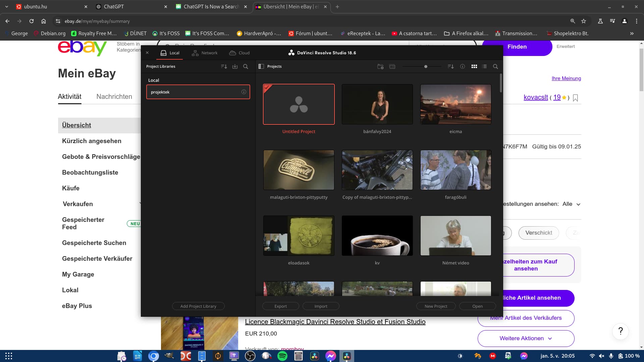Switch to the ChatGPT browser tab
The height and width of the screenshot is (362, 644).
click(131, 7)
